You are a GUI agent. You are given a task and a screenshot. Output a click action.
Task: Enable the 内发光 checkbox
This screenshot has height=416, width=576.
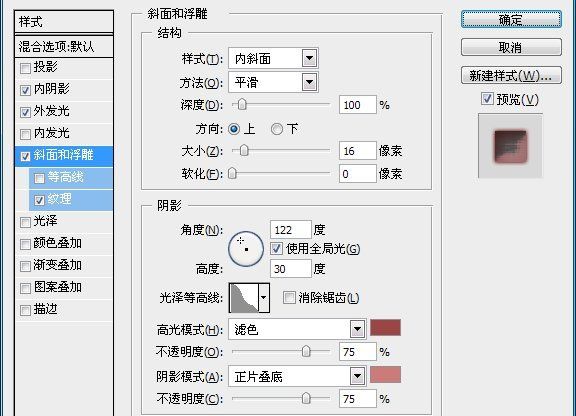coord(25,134)
